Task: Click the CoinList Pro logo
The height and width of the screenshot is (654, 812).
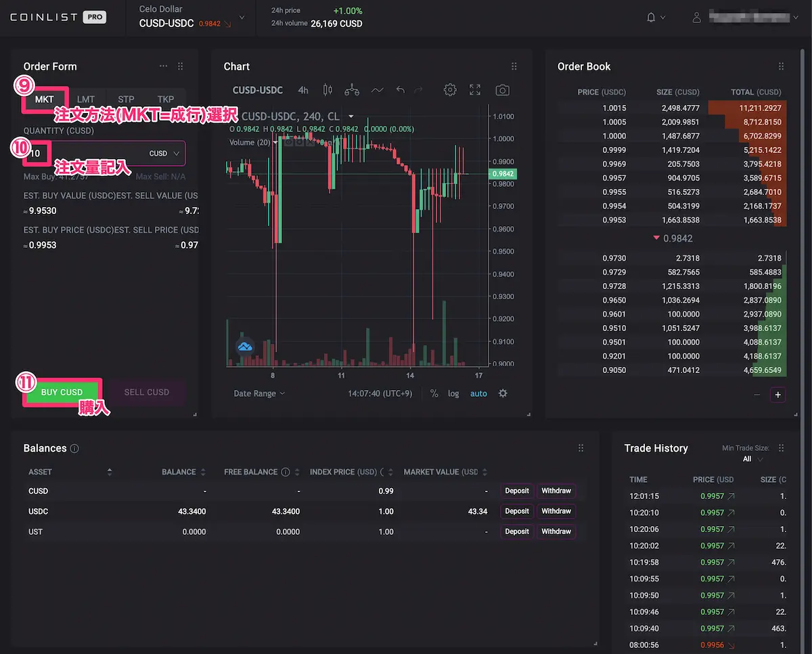Action: click(x=58, y=18)
